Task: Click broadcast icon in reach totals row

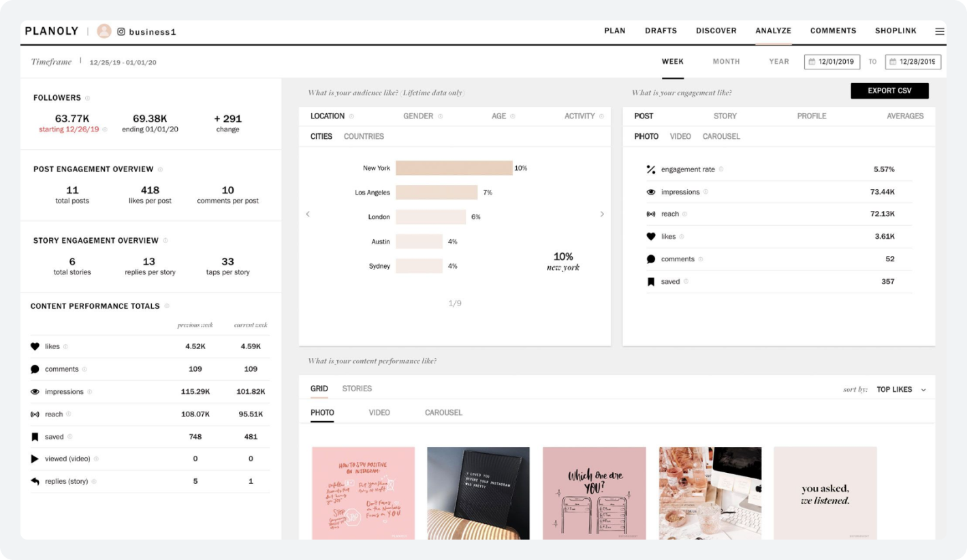Action: point(35,414)
